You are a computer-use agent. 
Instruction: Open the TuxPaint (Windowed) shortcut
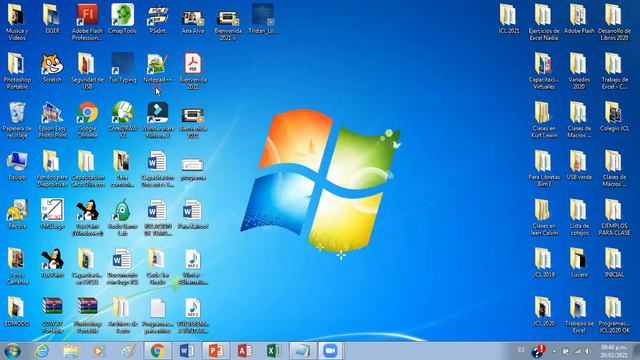[87, 217]
